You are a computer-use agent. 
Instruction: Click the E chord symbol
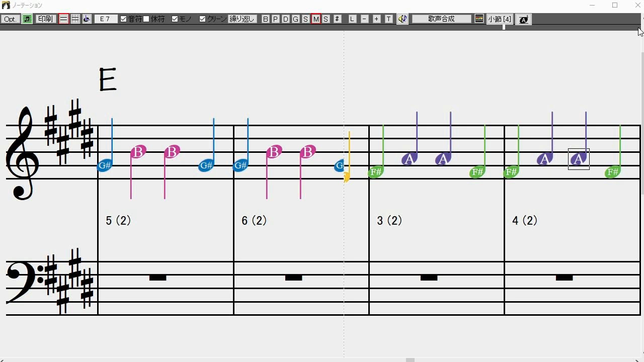pos(107,79)
